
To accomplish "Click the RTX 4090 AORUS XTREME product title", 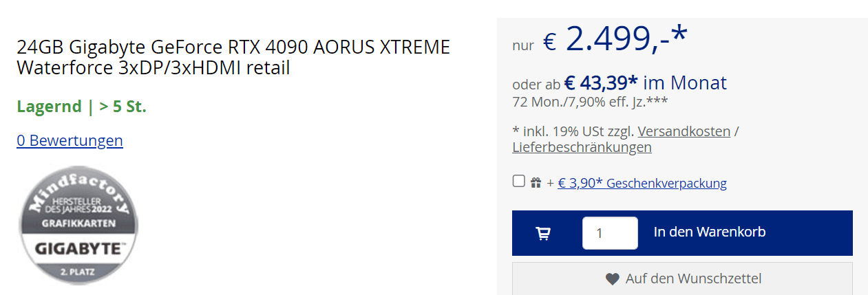I will coord(233,58).
